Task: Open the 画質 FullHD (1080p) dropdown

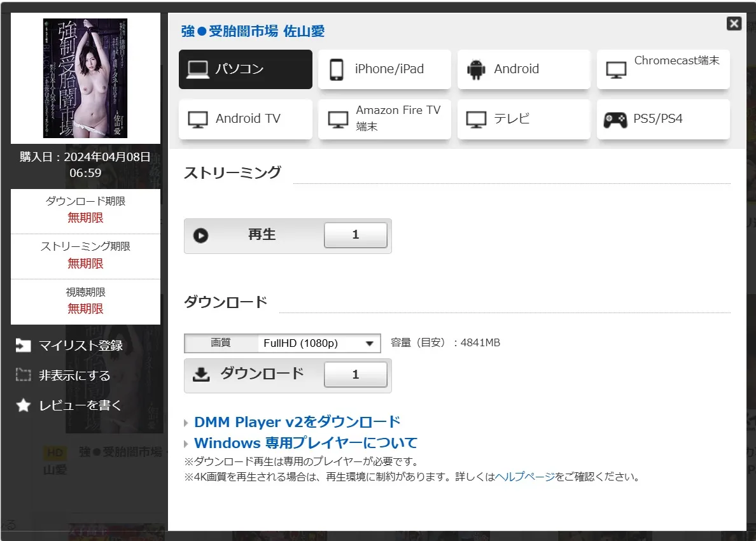Action: [319, 343]
